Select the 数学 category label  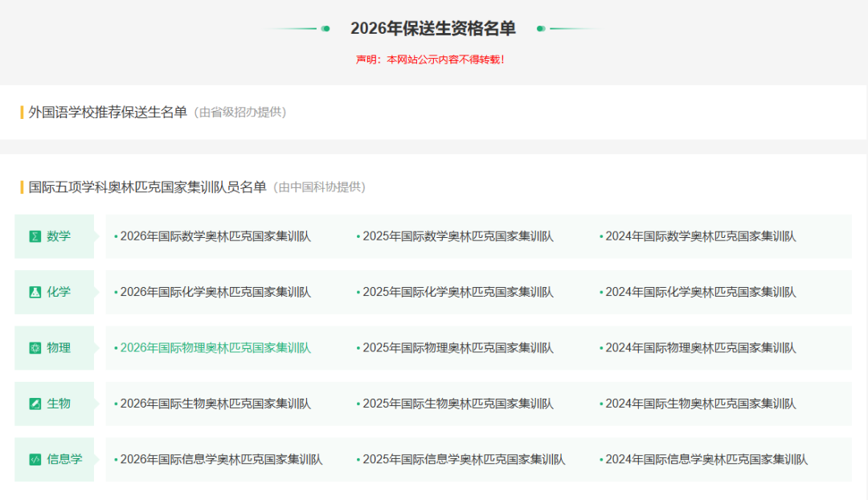pyautogui.click(x=59, y=236)
